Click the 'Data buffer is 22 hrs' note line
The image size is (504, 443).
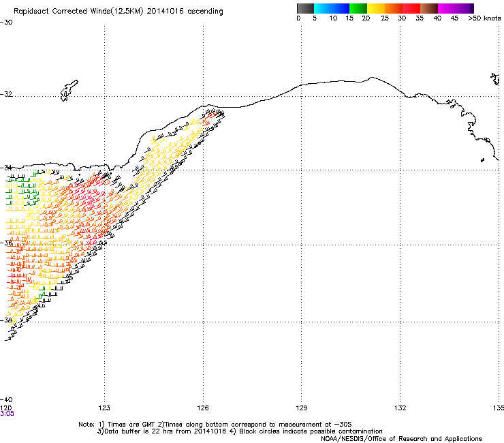pyautogui.click(x=240, y=431)
